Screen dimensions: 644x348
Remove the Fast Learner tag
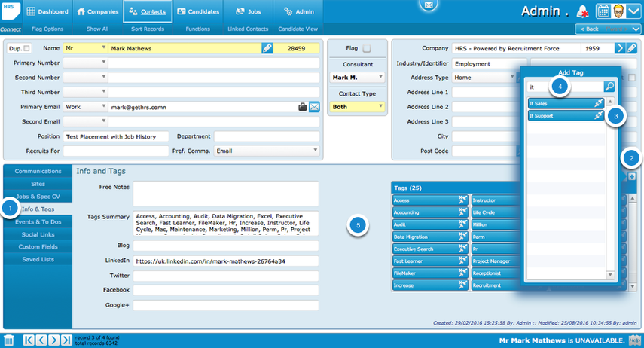[x=462, y=261]
